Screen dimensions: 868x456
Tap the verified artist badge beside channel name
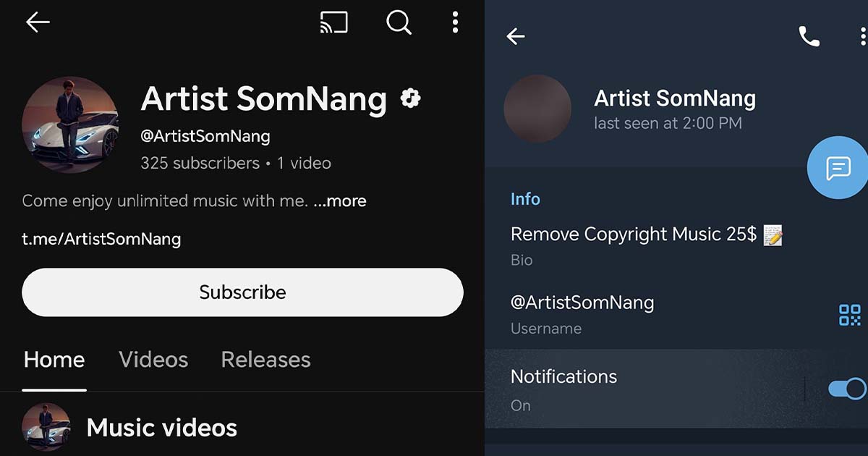[411, 98]
